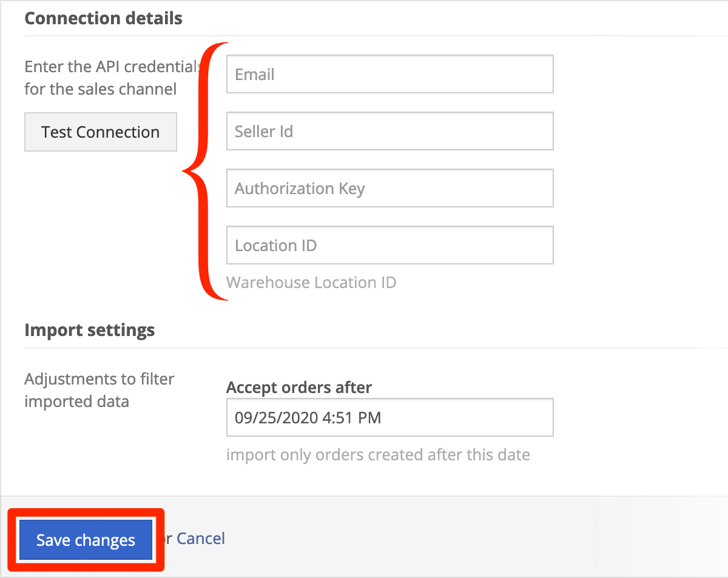
Task: Click the Connection details heading
Action: pos(103,18)
